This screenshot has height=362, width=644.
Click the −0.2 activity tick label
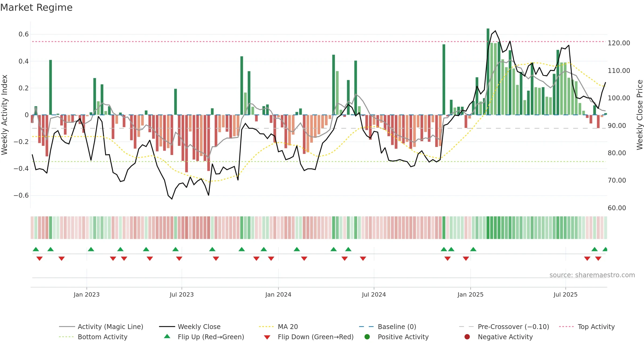click(x=21, y=142)
